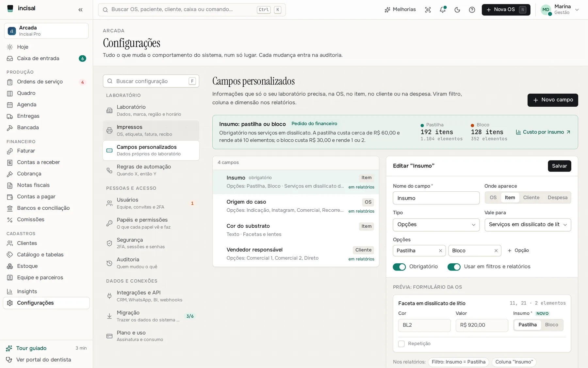Viewport: 588px width, 368px height.
Task: Open notifications bell icon
Action: pyautogui.click(x=443, y=10)
